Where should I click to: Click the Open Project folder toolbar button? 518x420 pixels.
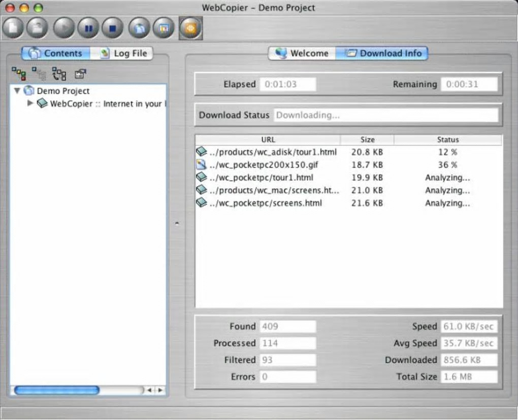click(38, 28)
